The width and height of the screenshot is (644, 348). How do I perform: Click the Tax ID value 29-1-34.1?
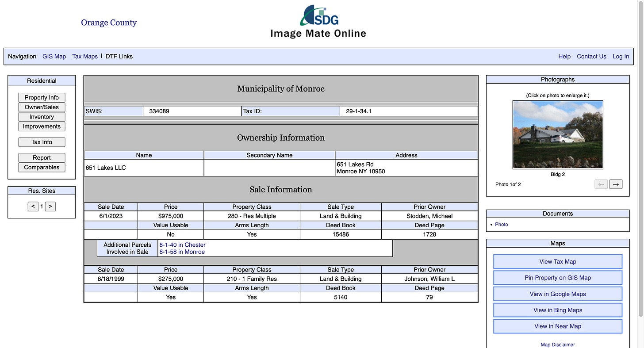point(359,111)
